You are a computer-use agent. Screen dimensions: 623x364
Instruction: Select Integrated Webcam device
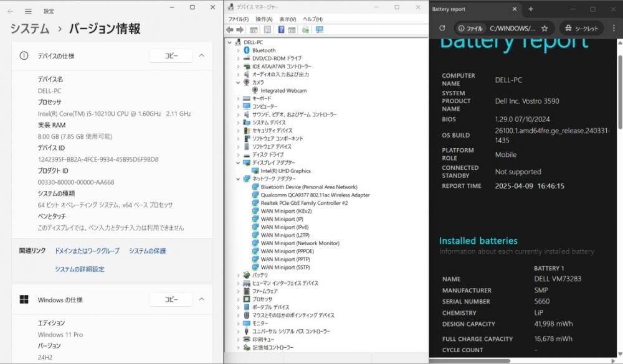283,90
